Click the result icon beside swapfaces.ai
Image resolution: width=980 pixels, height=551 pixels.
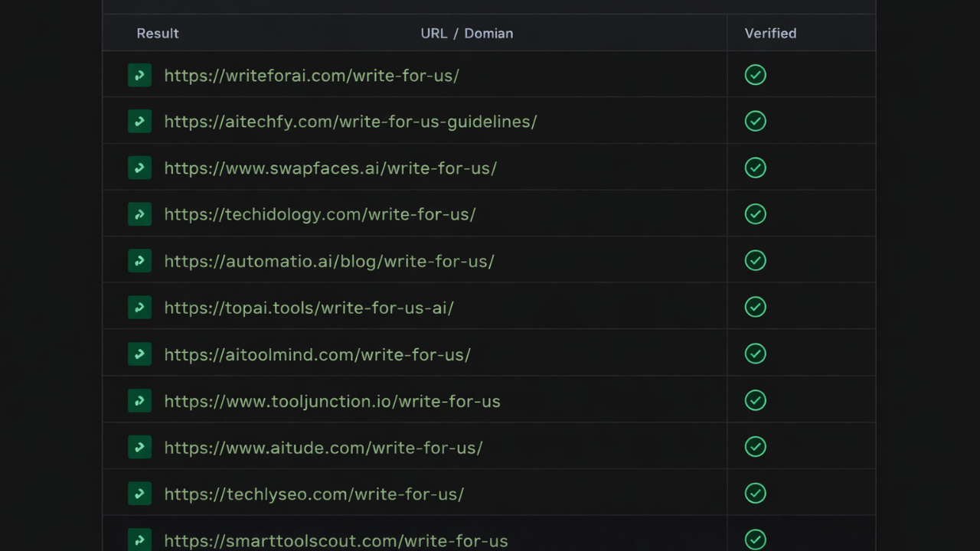[139, 168]
